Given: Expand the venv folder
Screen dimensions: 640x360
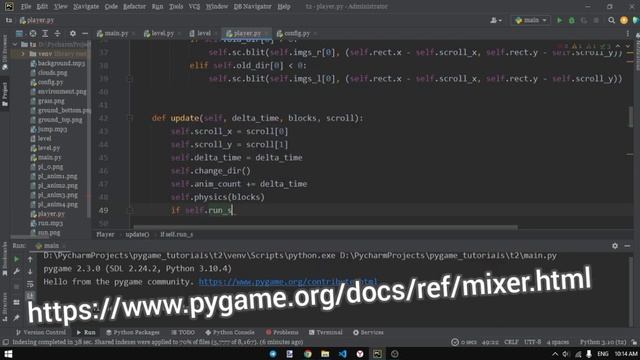Looking at the screenshot, I should (x=23, y=53).
